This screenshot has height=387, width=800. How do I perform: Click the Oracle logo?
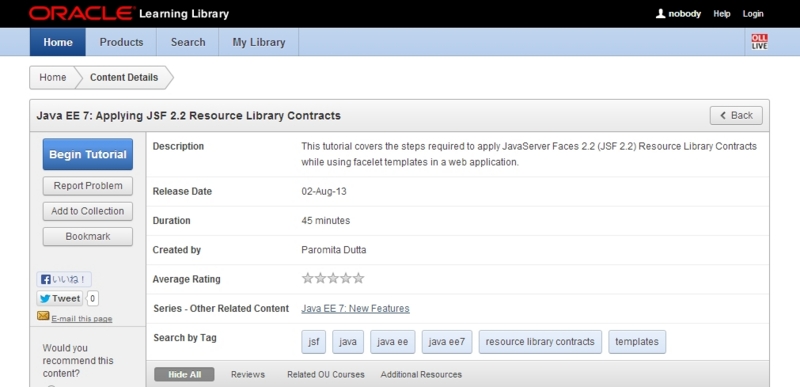[82, 14]
